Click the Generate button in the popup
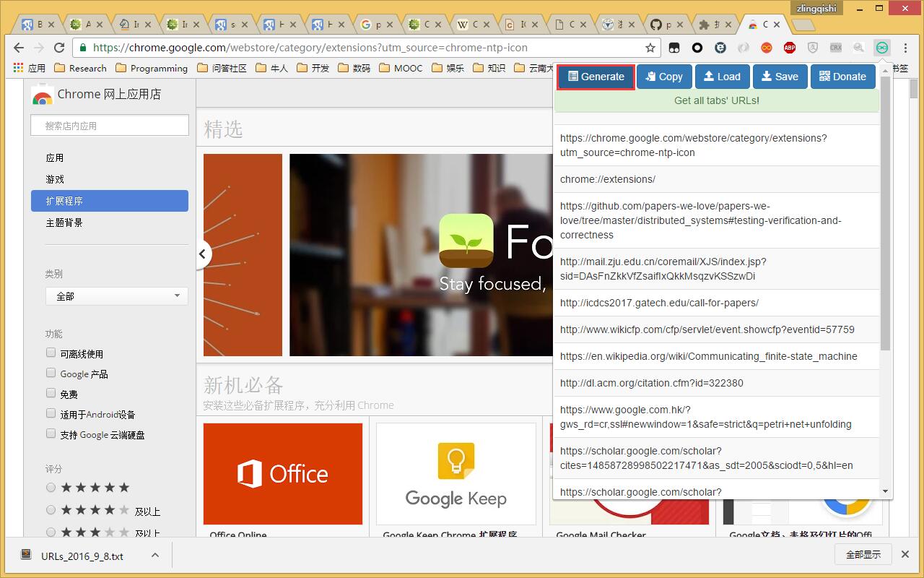Viewport: 924px width, 578px height. click(x=596, y=77)
